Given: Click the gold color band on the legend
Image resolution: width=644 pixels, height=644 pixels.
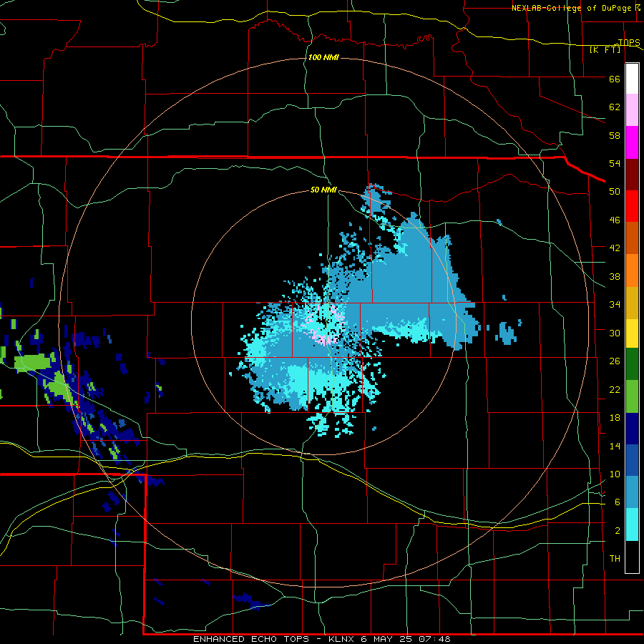Looking at the screenshot, I should pyautogui.click(x=632, y=302).
